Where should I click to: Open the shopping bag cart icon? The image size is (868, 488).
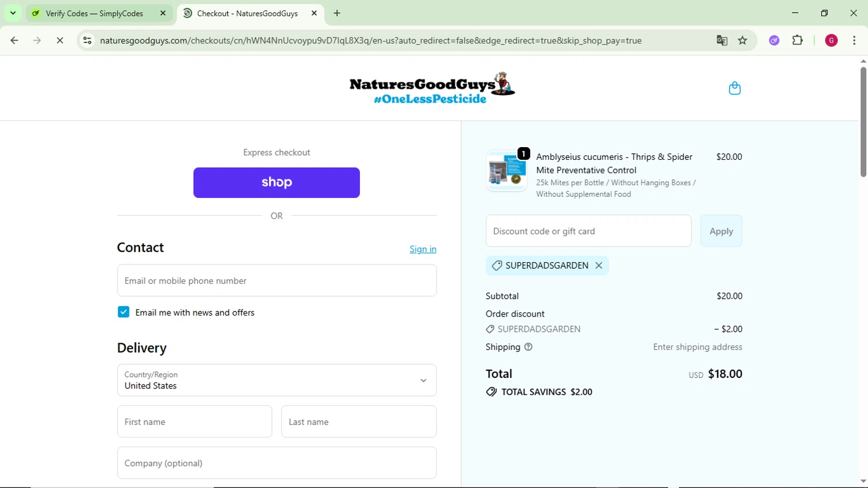734,88
